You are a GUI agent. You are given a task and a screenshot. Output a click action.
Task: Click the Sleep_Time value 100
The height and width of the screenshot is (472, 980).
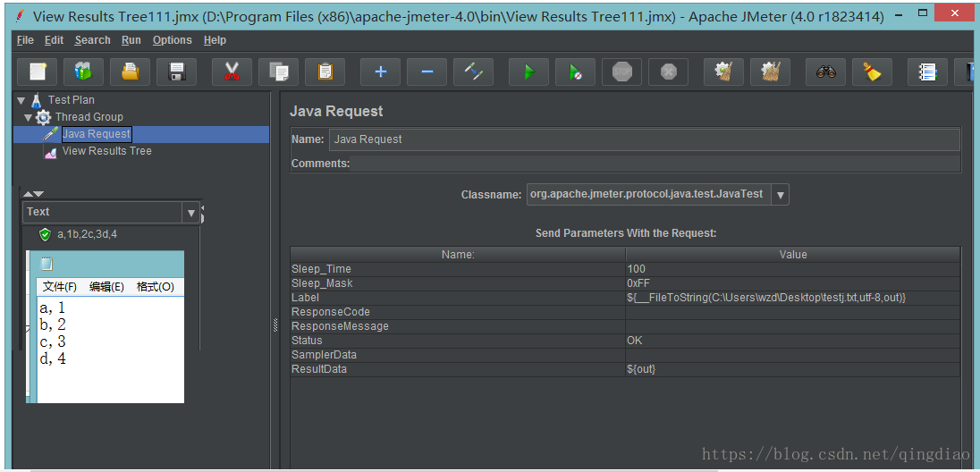tap(793, 269)
